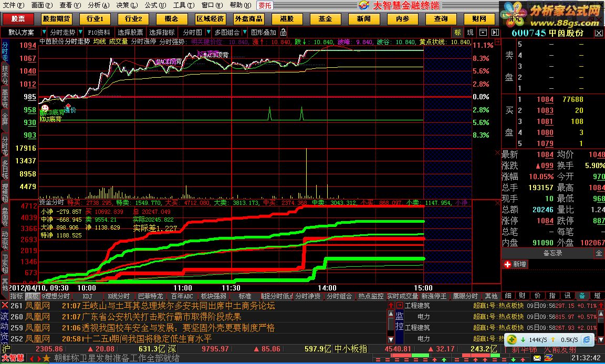Select the 板块强弱 template tab
605x364 pixels.
point(213,296)
